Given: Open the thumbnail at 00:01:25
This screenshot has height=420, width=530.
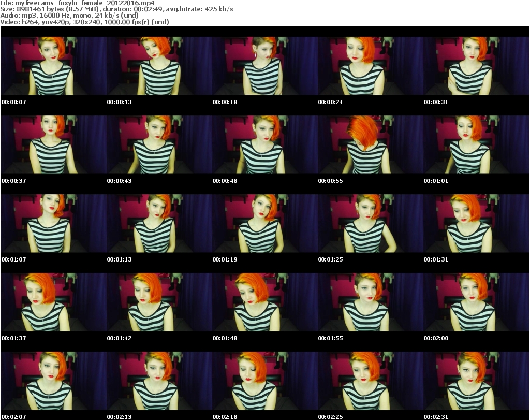Looking at the screenshot, I should (x=371, y=224).
